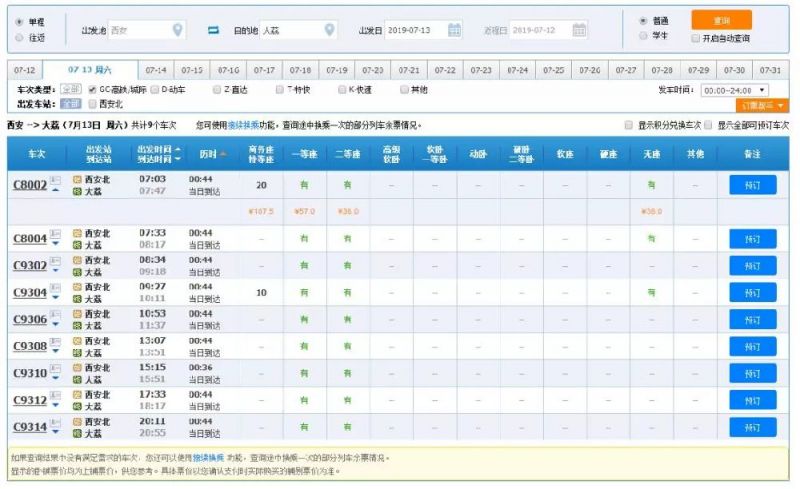Open the orange 订票帮手 dropdown
This screenshot has width=800, height=489.
[x=762, y=105]
